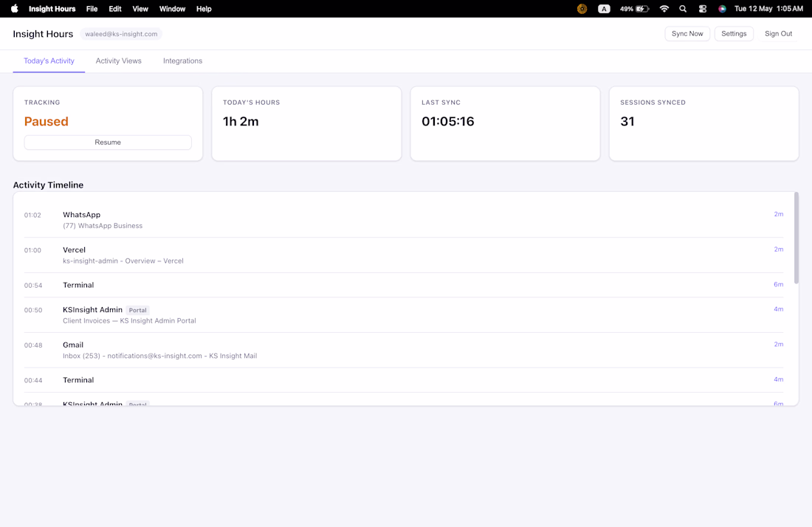Select the 00:50 KSInsight Admin entry
The width and height of the screenshot is (812, 527).
pyautogui.click(x=403, y=315)
